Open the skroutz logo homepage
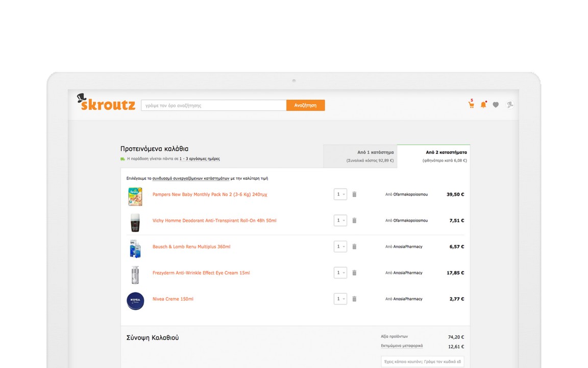The height and width of the screenshot is (368, 588). pyautogui.click(x=106, y=103)
